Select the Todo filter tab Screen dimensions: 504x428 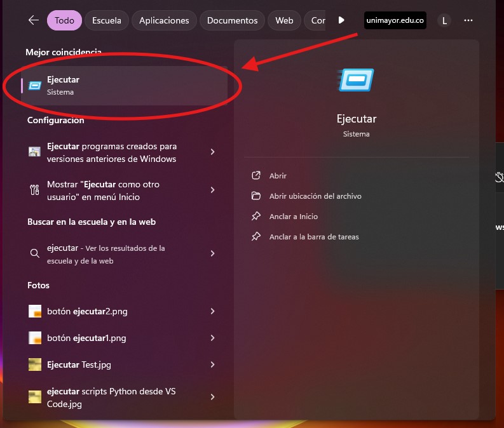[64, 20]
